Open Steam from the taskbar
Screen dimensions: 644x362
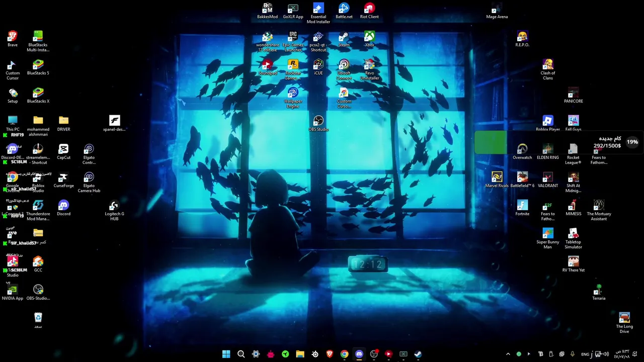(418, 354)
